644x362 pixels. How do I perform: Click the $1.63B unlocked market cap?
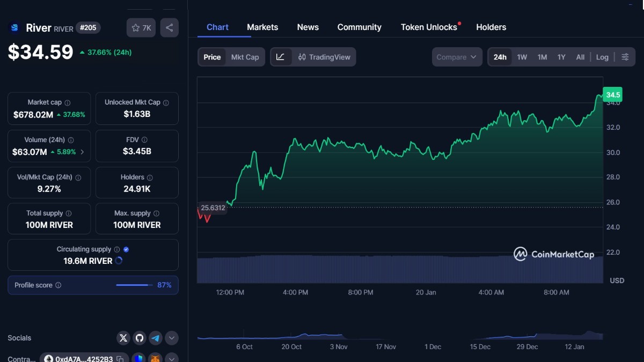pos(137,114)
